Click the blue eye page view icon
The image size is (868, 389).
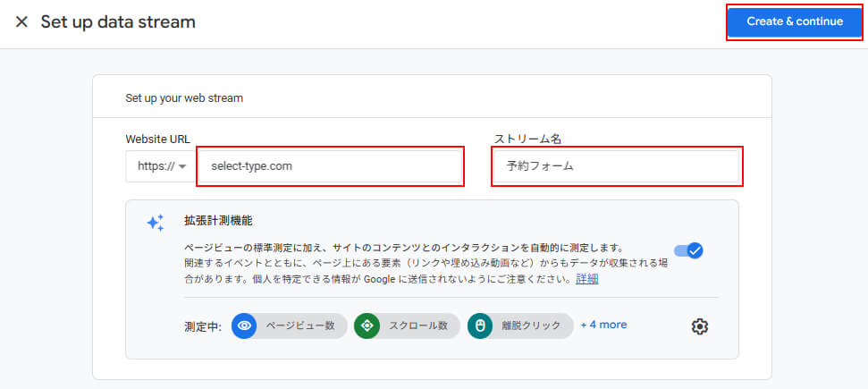pyautogui.click(x=244, y=326)
